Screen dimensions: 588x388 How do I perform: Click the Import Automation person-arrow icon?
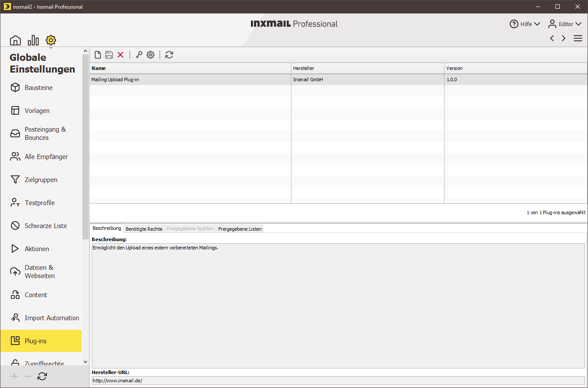pos(15,318)
